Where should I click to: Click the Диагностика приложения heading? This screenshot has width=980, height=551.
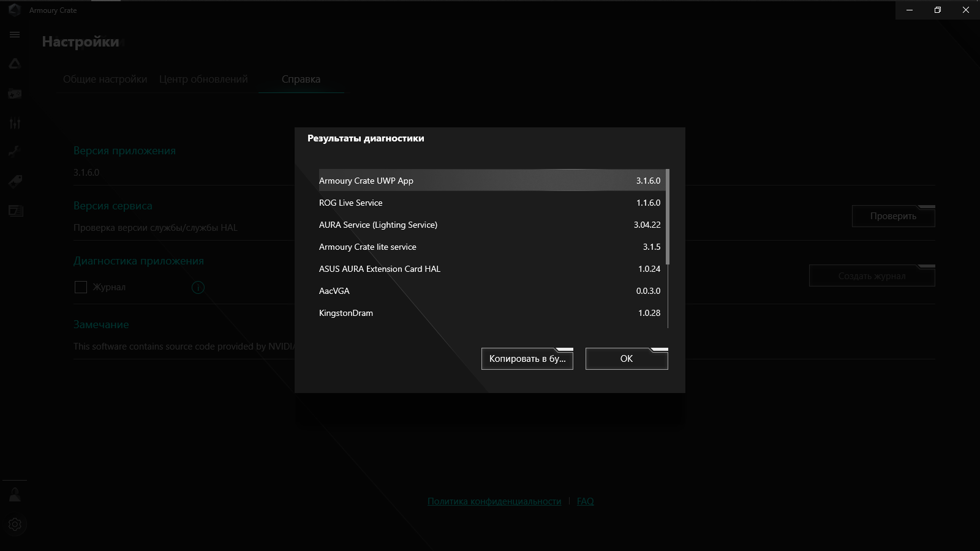[x=138, y=261]
